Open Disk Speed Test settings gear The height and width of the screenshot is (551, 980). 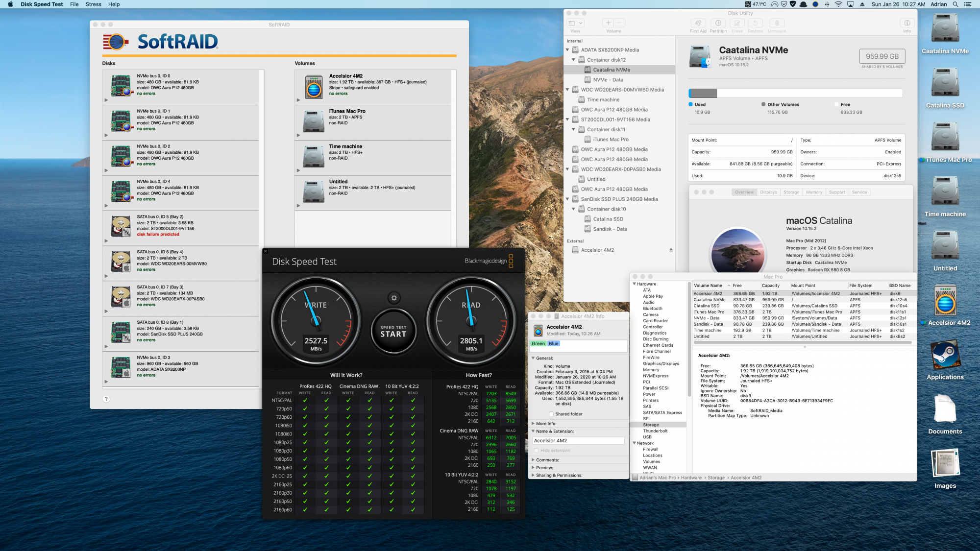(x=394, y=297)
